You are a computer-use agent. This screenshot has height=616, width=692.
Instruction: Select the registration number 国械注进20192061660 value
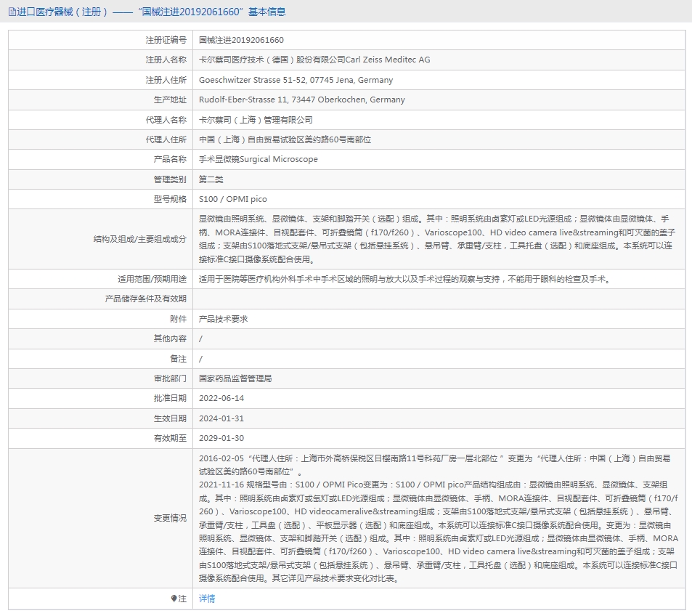pos(241,40)
